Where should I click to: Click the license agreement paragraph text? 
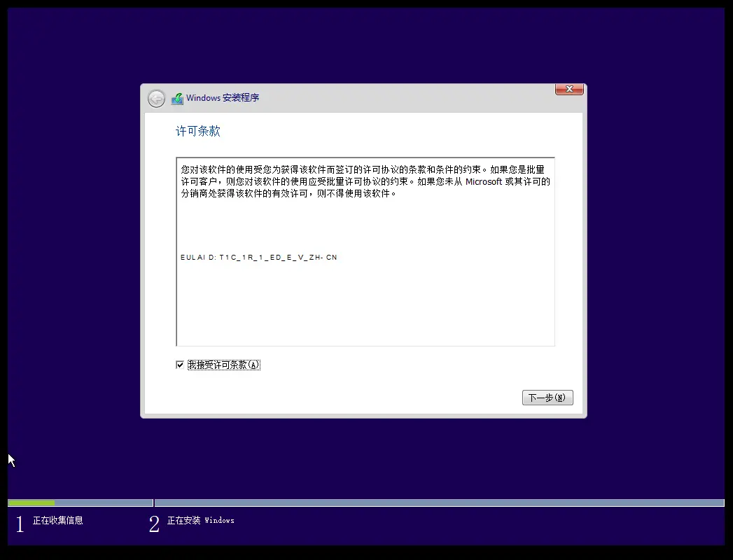coord(365,181)
